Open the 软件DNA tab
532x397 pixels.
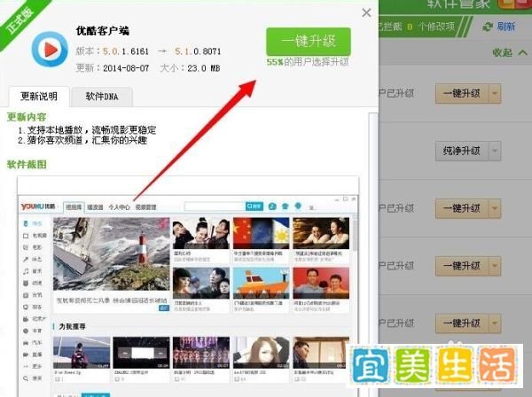102,97
